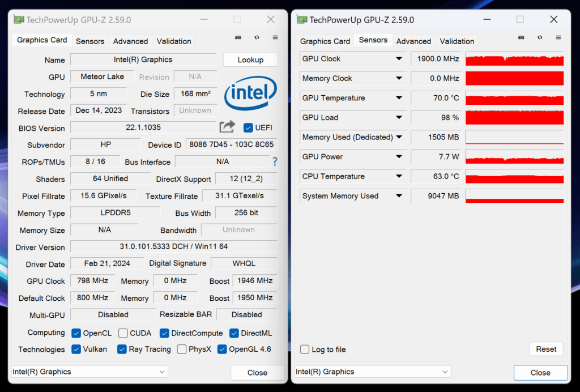Click the Driver Version field
The height and width of the screenshot is (392, 580).
click(x=173, y=246)
